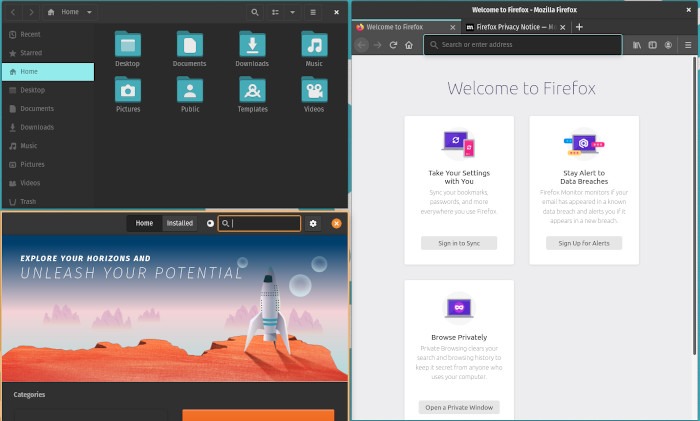Focus the Firefox address bar
The width and height of the screenshot is (700, 421).
[x=523, y=45]
